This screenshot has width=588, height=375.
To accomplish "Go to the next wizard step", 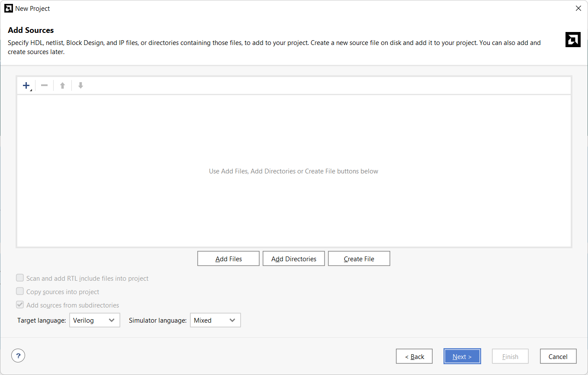I will (462, 356).
